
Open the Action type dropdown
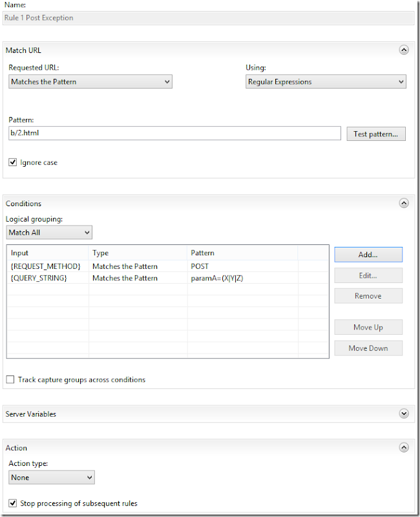(x=52, y=478)
